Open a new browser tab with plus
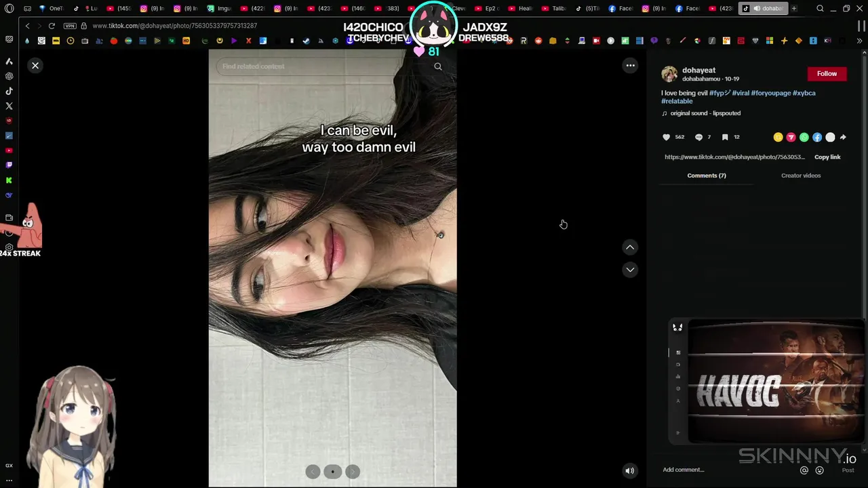Screen dimensions: 868x488 [x=794, y=9]
